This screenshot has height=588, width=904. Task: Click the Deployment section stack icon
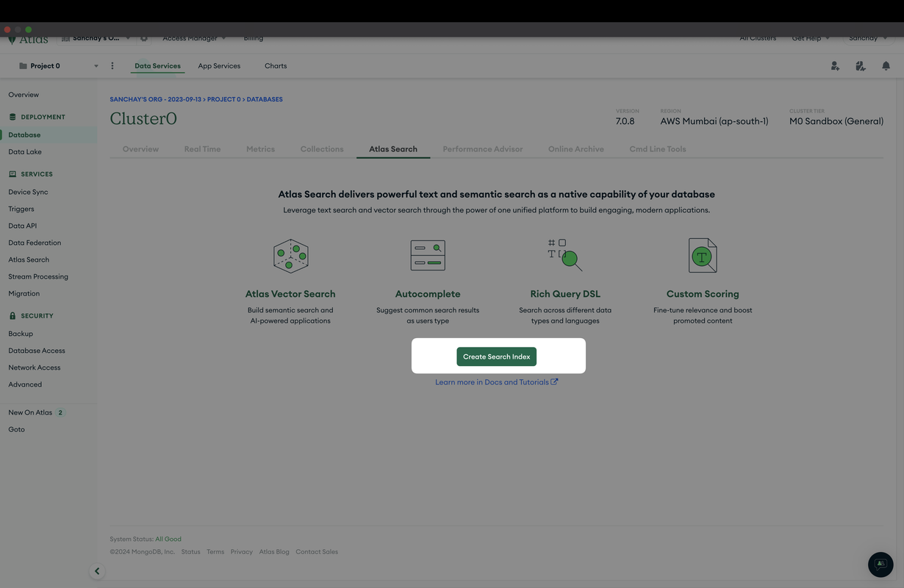[x=12, y=117]
